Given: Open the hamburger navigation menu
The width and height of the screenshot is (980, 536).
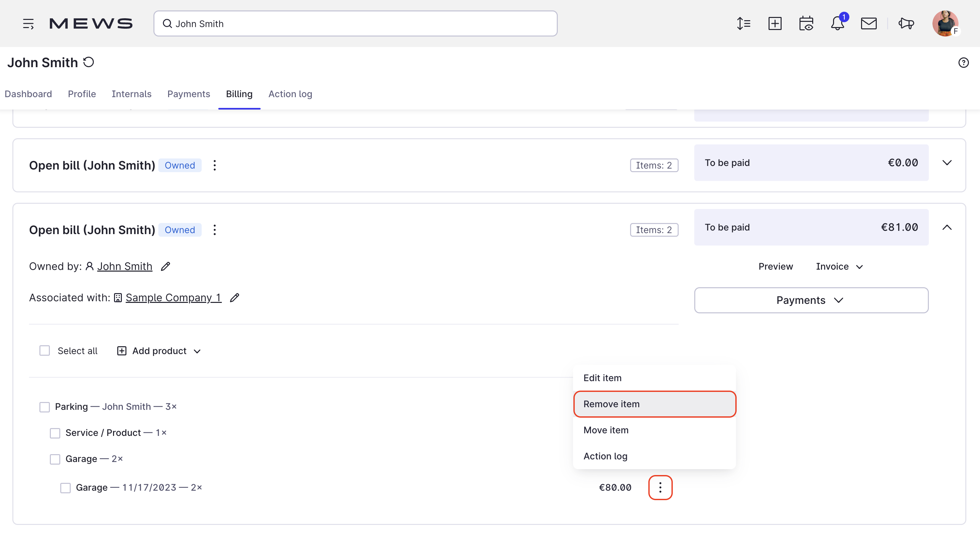Looking at the screenshot, I should (28, 23).
